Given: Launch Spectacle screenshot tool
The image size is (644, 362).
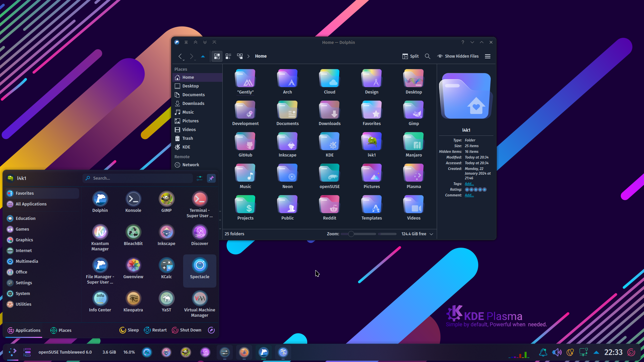Looking at the screenshot, I should [200, 271].
